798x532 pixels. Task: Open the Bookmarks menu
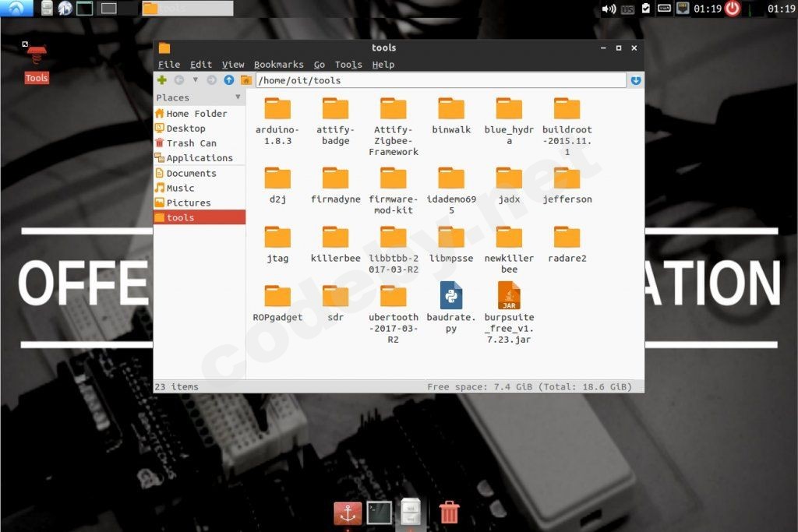[279, 64]
